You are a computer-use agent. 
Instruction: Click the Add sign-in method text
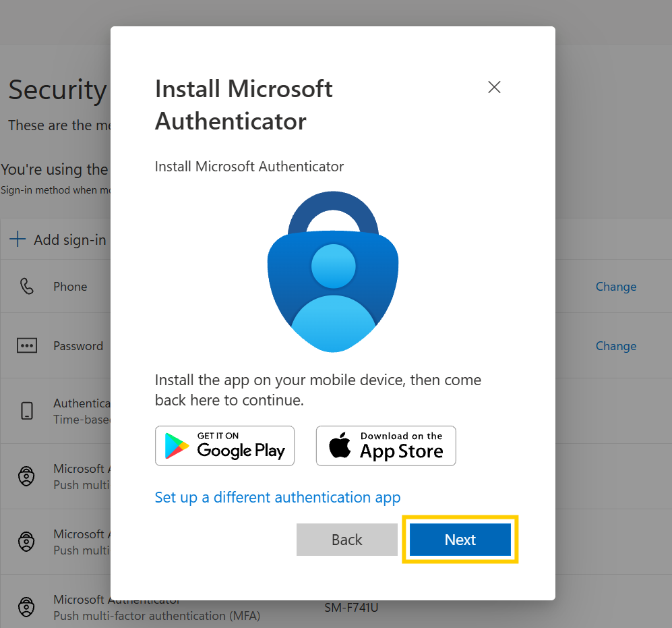70,239
